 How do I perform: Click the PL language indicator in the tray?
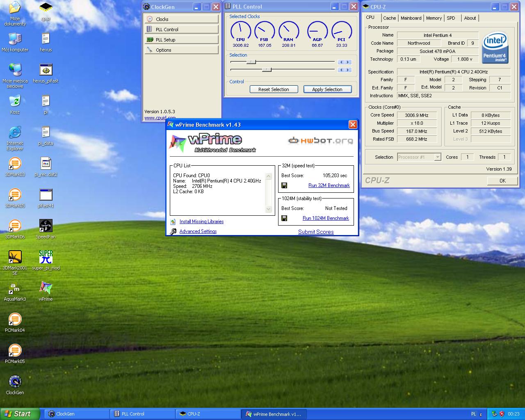pos(473,414)
